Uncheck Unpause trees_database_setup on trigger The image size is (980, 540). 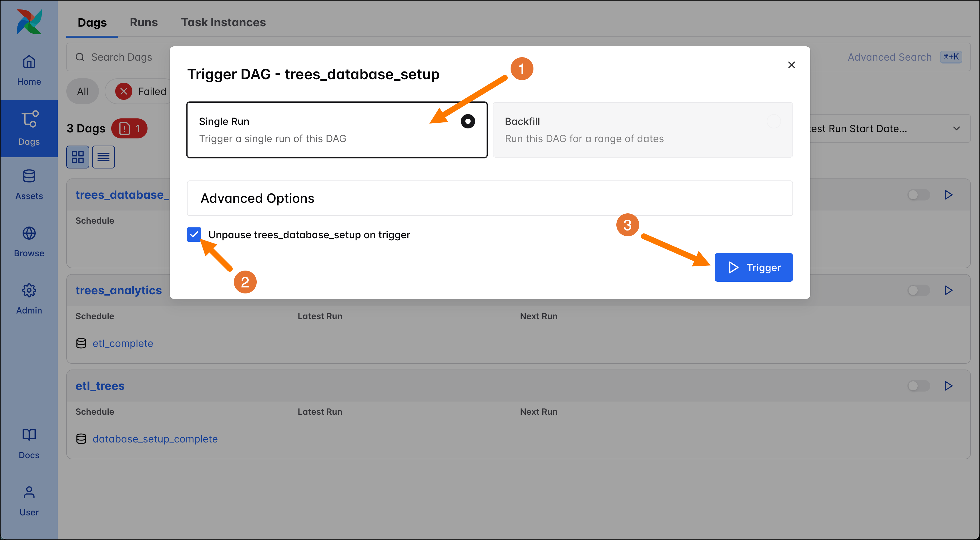click(x=194, y=235)
